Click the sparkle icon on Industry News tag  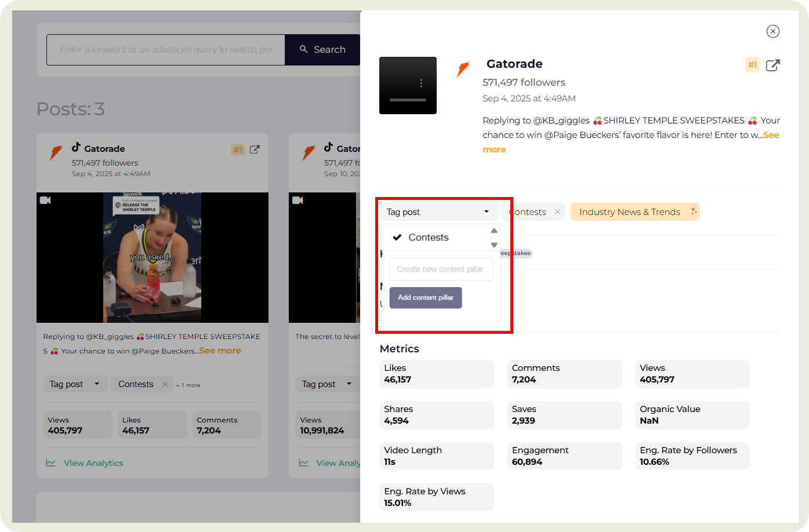coord(694,212)
